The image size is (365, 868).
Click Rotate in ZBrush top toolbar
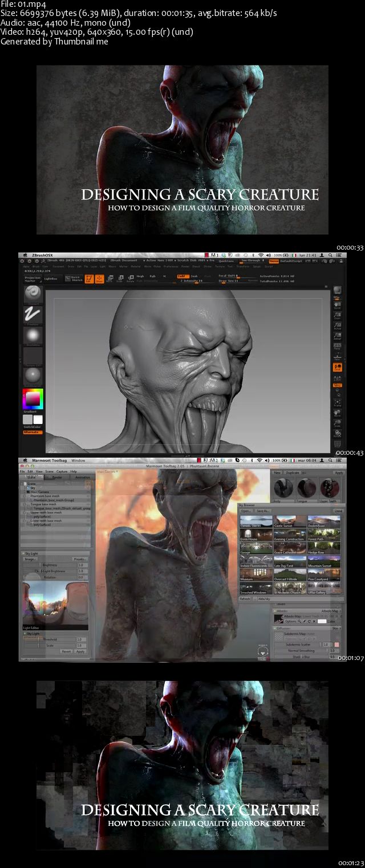pos(131,279)
